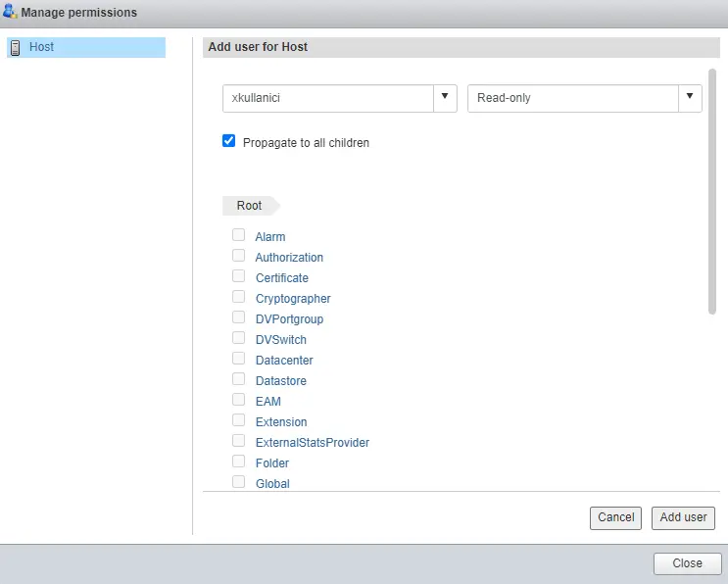Expand the Datacenter privilege group
This screenshot has width=728, height=584.
tap(284, 361)
